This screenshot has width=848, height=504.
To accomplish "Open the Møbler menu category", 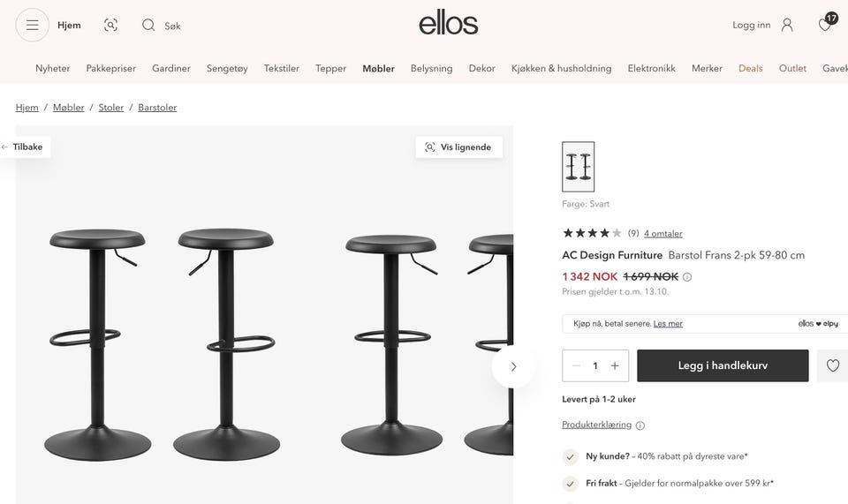I will click(x=379, y=69).
